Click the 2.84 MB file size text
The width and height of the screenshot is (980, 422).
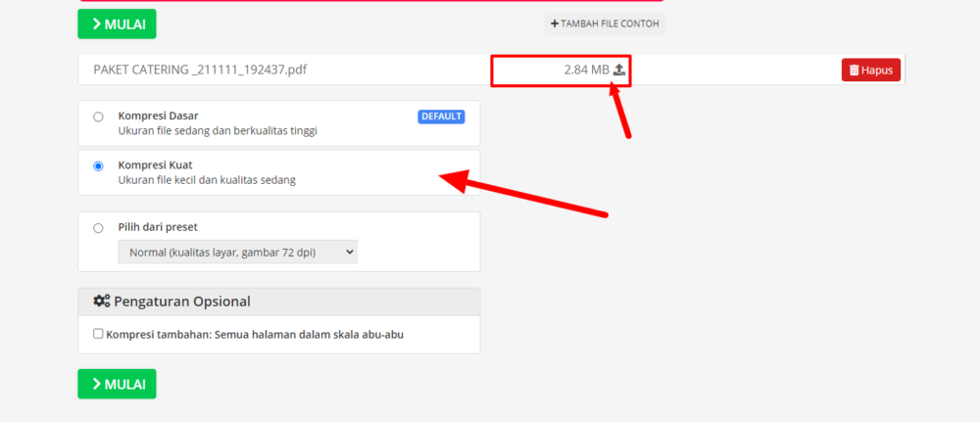[586, 70]
